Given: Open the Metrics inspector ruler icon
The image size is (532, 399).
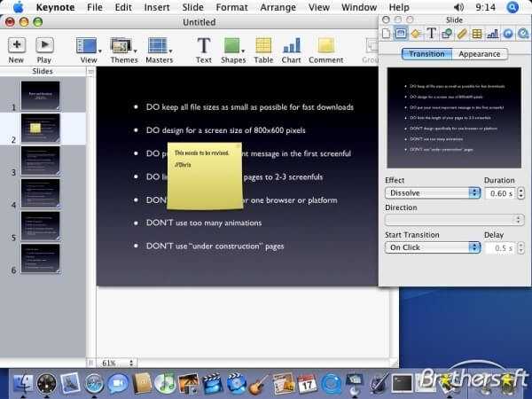Looking at the screenshot, I should pos(462,34).
